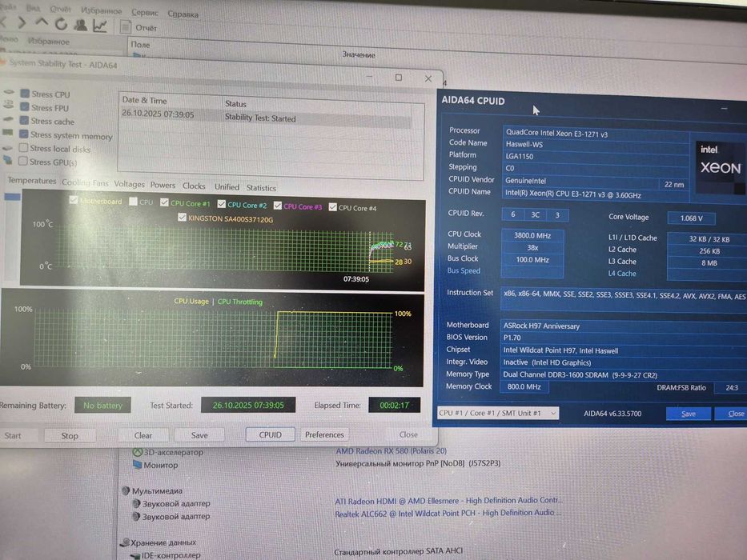This screenshot has width=747, height=560.
Task: Open the graph chart toolbar icon
Action: (x=99, y=26)
